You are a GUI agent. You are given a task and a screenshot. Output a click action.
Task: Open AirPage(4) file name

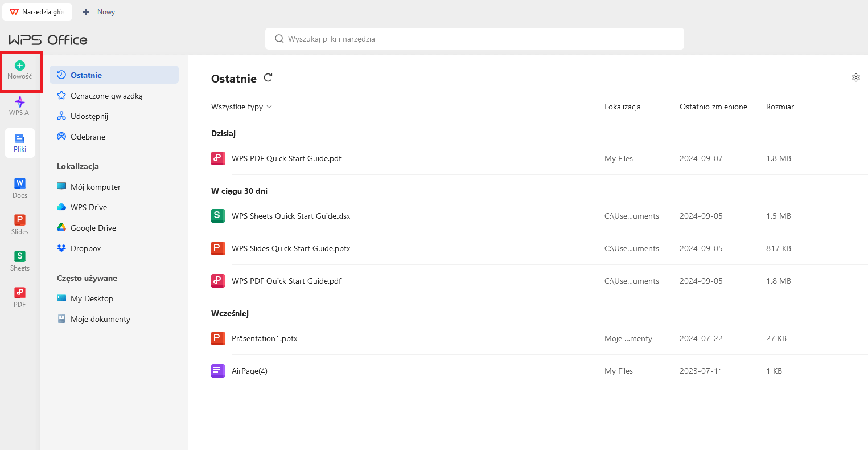(249, 371)
